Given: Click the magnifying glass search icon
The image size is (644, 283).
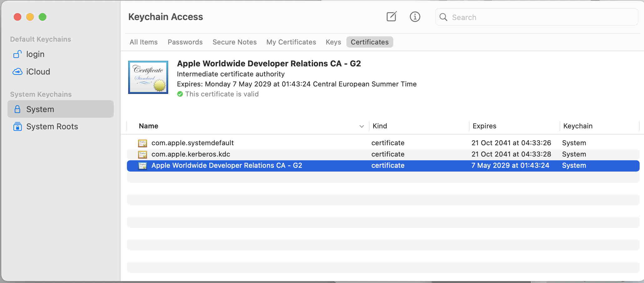Looking at the screenshot, I should [x=443, y=17].
